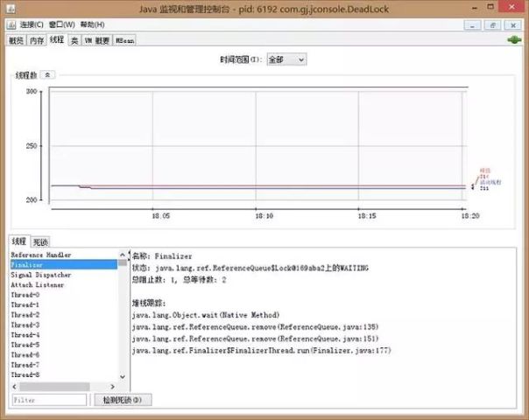Click the horizontal scrollbar thumb of thread list
529x420 pixels.
coord(54,386)
